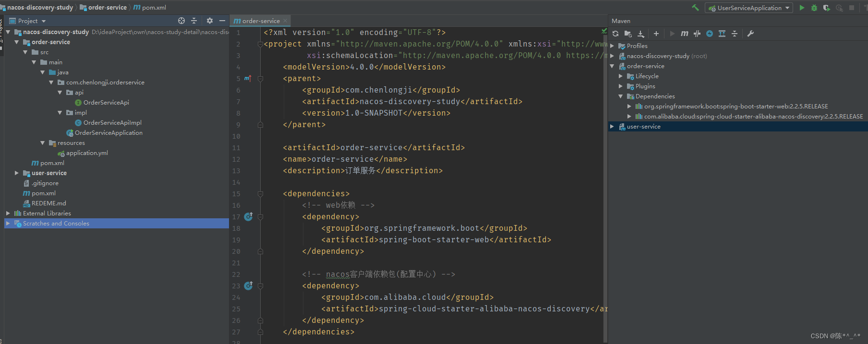The height and width of the screenshot is (344, 868).
Task: Show Maven dependencies diagram icon
Action: [x=722, y=34]
